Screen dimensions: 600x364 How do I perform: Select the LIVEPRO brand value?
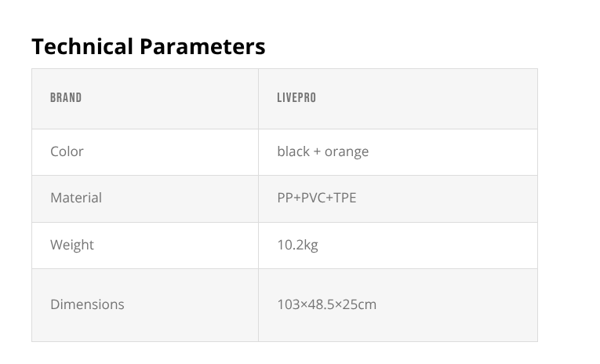(x=296, y=98)
